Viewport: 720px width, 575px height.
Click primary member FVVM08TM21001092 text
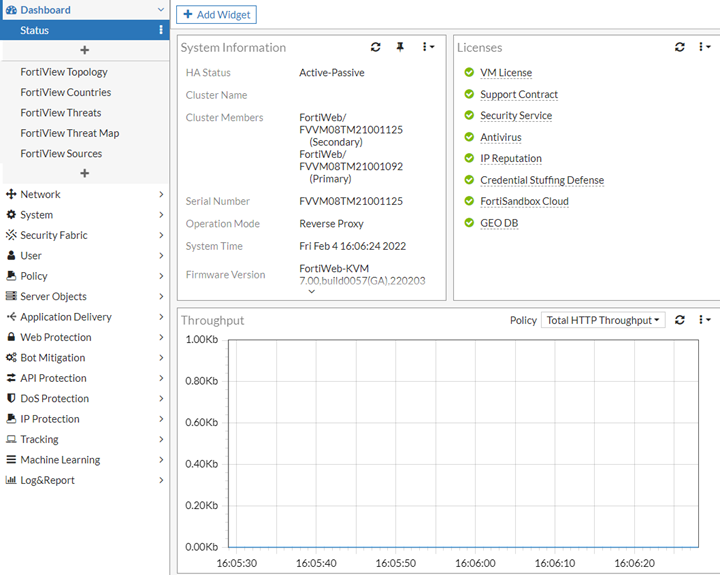[x=351, y=166]
